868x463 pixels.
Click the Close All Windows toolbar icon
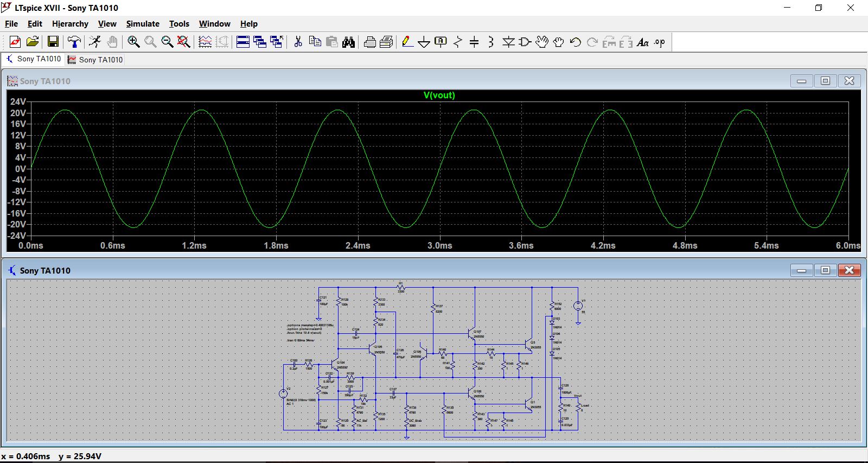pyautogui.click(x=277, y=42)
